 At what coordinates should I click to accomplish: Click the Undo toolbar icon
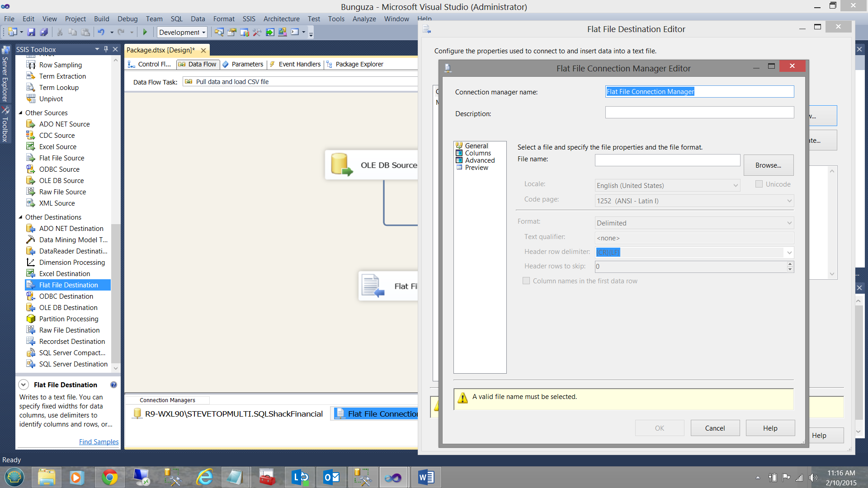[101, 32]
